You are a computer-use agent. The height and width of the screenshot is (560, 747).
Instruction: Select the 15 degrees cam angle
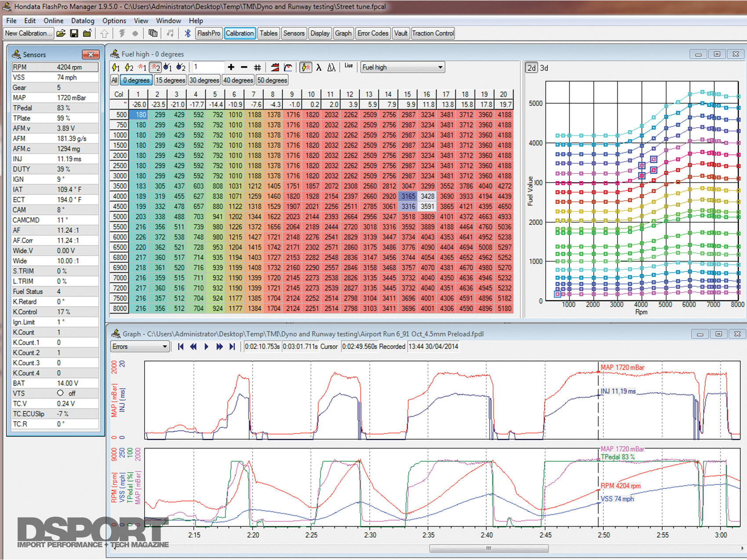pos(170,80)
